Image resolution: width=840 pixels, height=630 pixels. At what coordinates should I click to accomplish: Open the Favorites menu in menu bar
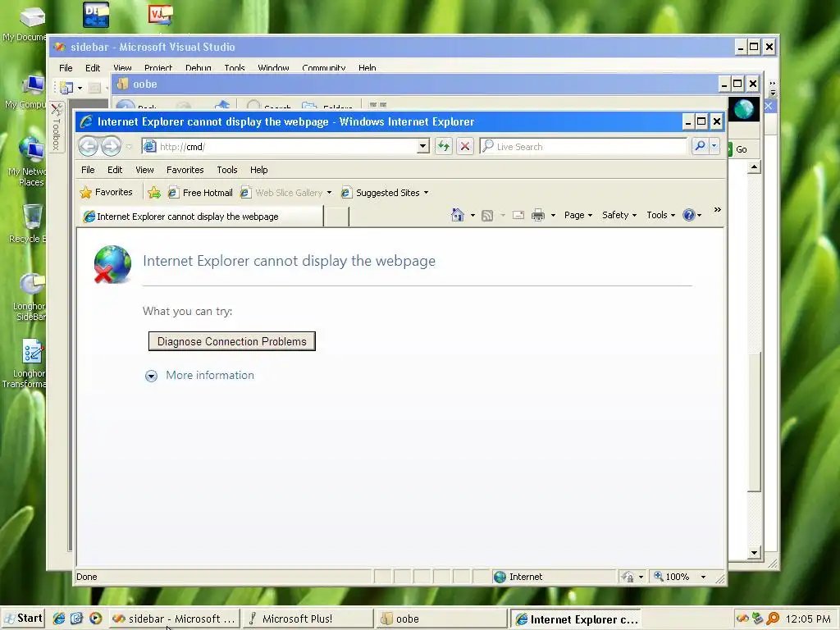[x=185, y=170]
